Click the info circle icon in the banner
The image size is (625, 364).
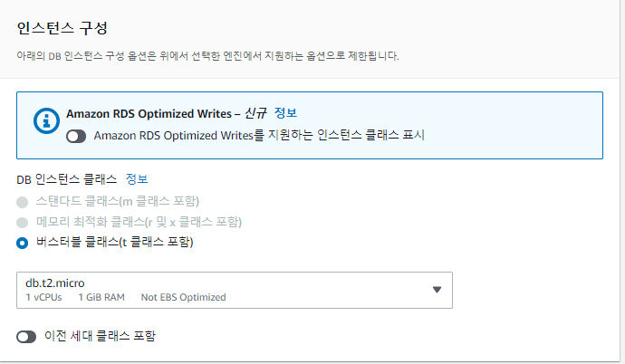pos(46,120)
